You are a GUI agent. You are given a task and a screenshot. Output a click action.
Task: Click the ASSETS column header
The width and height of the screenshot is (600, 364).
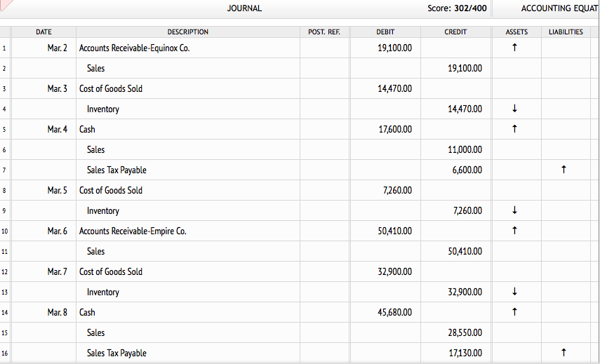pos(516,32)
